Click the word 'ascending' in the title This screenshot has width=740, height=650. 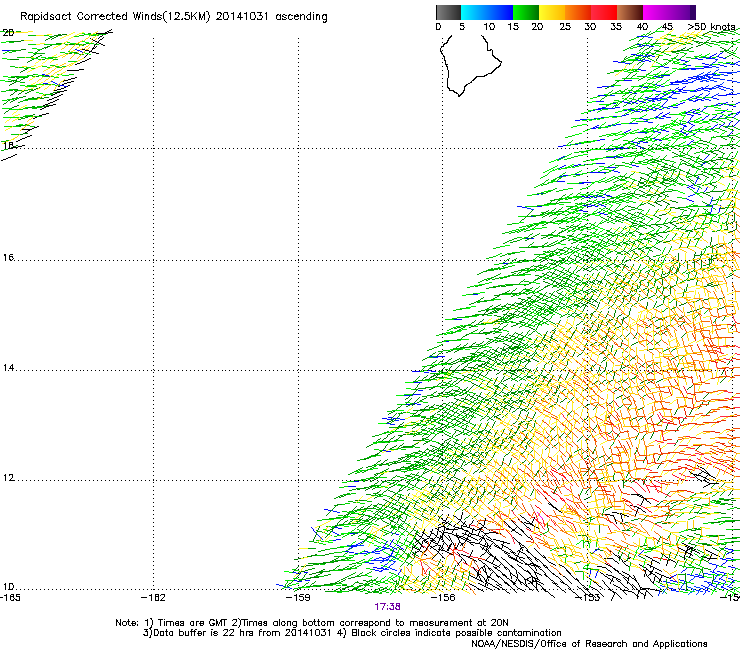301,17
